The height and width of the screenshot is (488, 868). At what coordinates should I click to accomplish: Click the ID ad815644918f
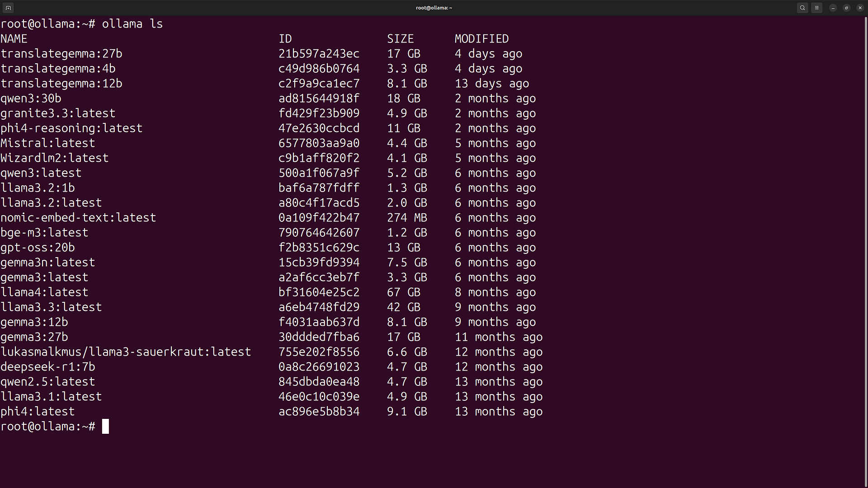pos(319,99)
